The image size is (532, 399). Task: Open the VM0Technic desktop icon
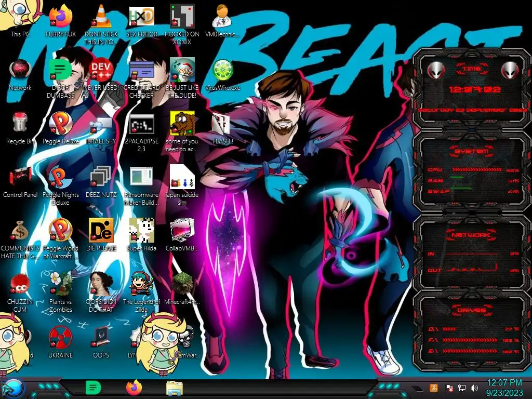(x=222, y=21)
